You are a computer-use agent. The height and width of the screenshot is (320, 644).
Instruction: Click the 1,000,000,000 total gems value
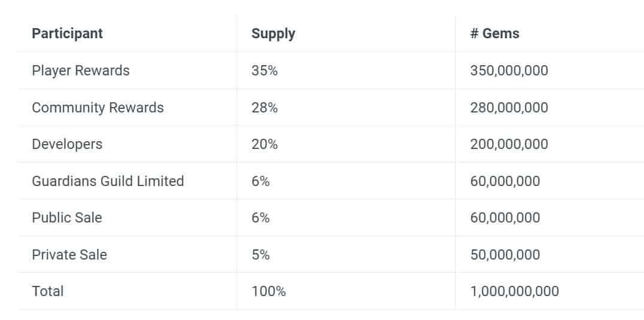point(514,291)
